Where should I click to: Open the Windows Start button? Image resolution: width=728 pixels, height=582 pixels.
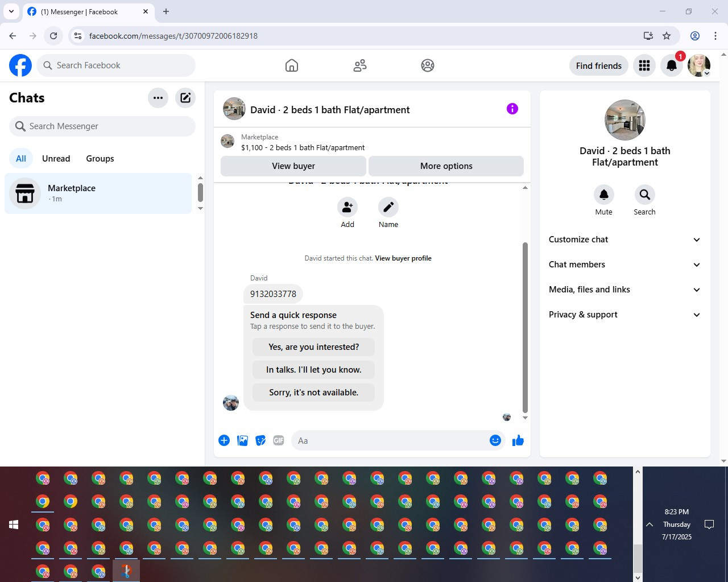coord(14,525)
